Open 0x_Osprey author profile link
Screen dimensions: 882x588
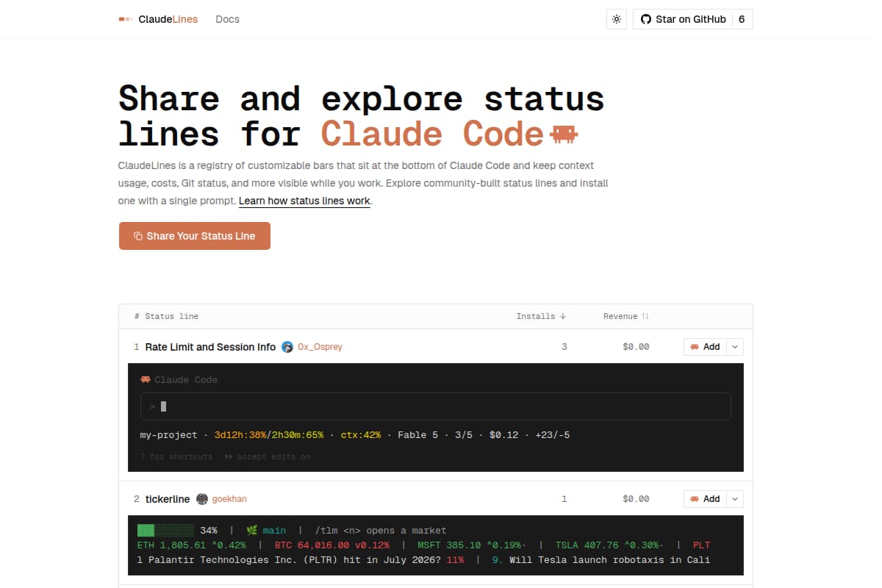320,347
